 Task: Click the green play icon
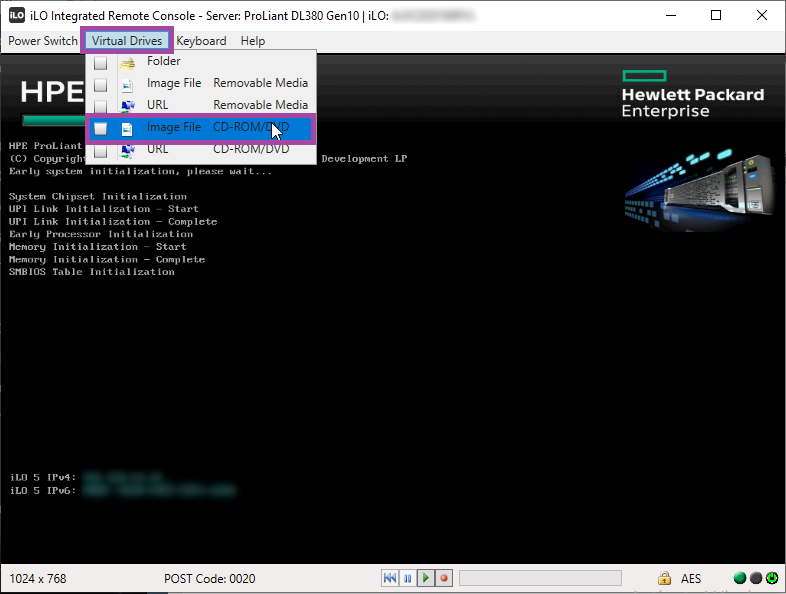point(425,578)
